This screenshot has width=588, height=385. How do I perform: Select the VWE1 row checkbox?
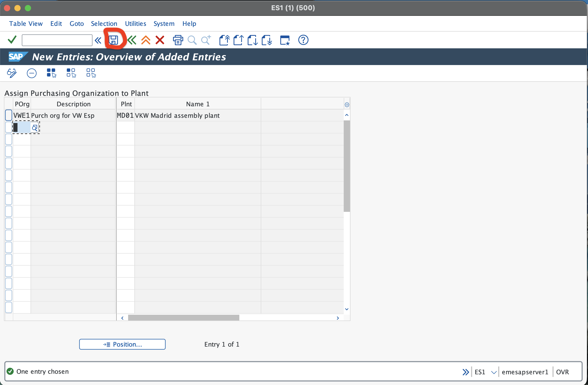(9, 115)
